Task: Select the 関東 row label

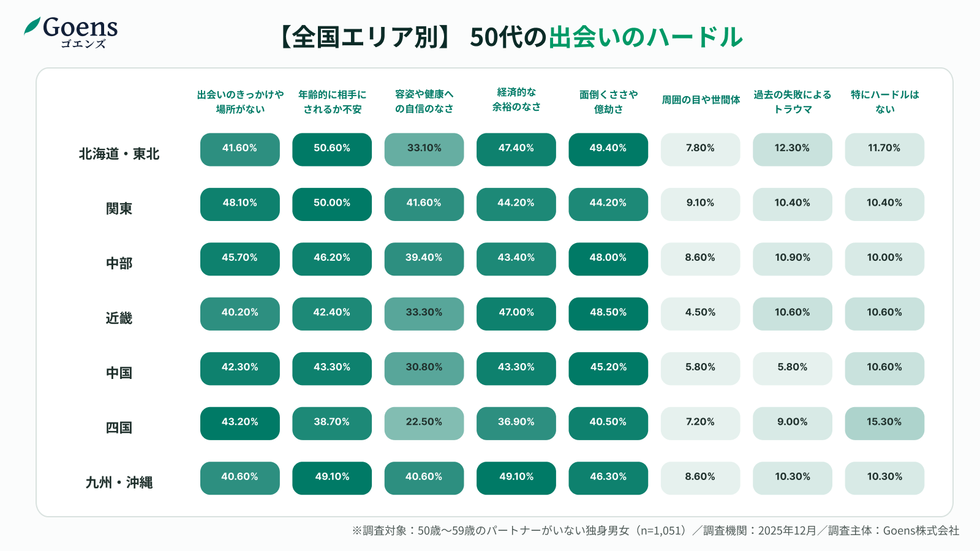Action: [119, 209]
